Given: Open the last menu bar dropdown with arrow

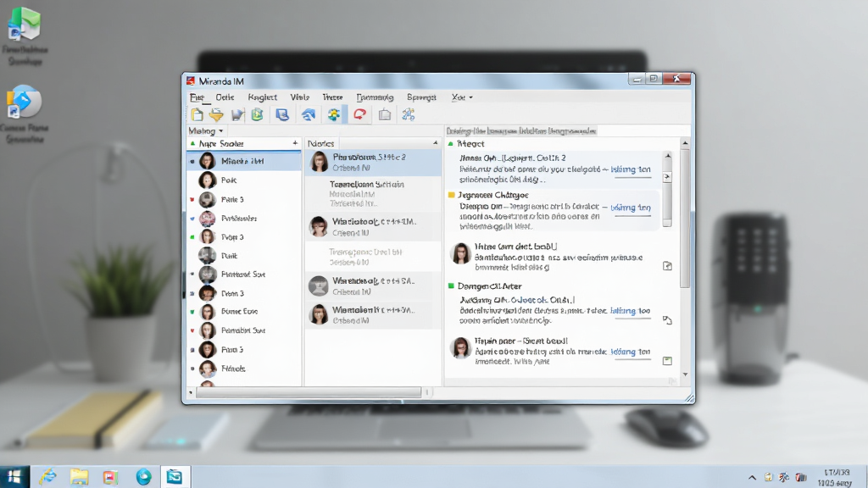Looking at the screenshot, I should coord(462,97).
